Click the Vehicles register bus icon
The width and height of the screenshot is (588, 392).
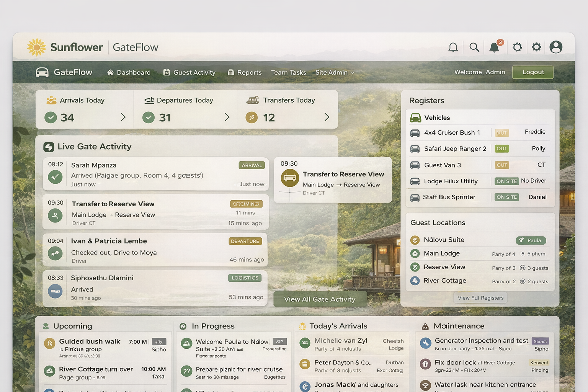click(x=415, y=118)
